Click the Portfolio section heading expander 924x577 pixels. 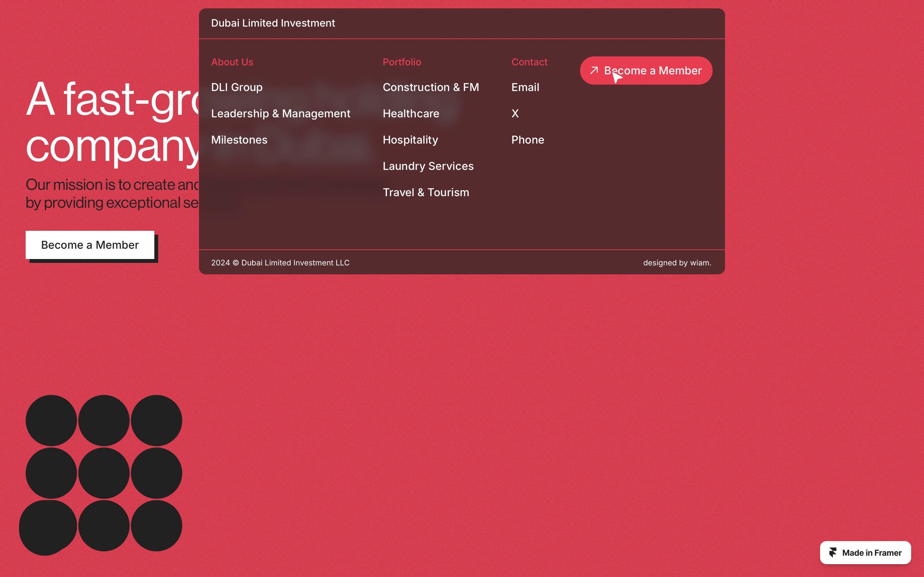coord(402,62)
